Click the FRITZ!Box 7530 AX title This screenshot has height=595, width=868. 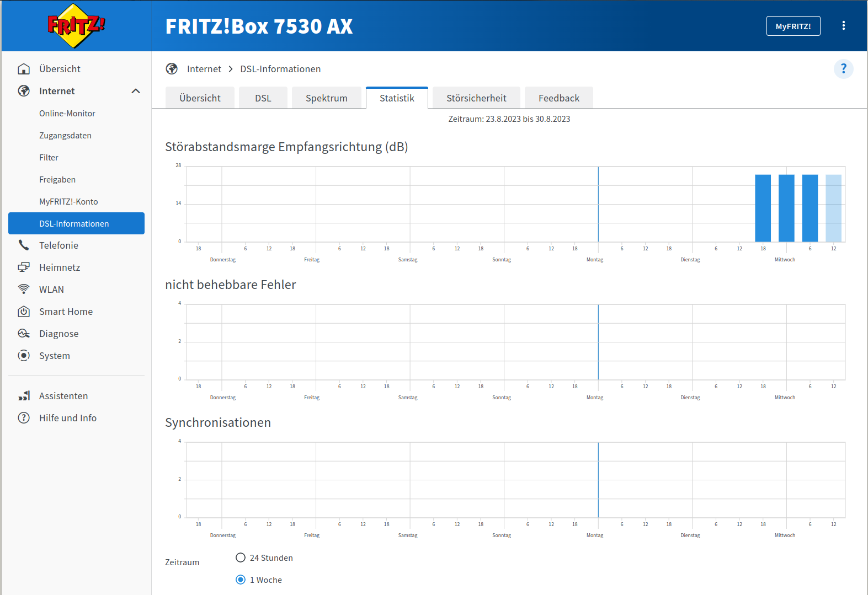[x=259, y=26]
